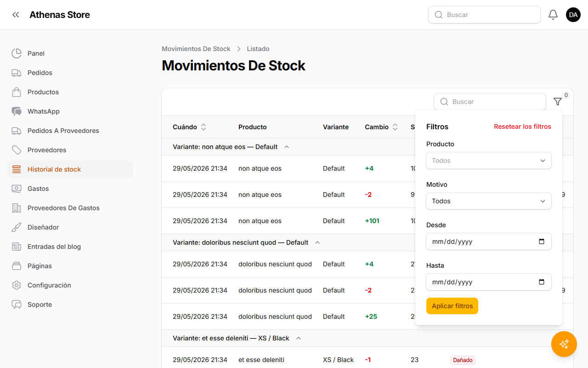This screenshot has height=368, width=588.
Task: Click Resetear los filtros link
Action: pyautogui.click(x=522, y=126)
